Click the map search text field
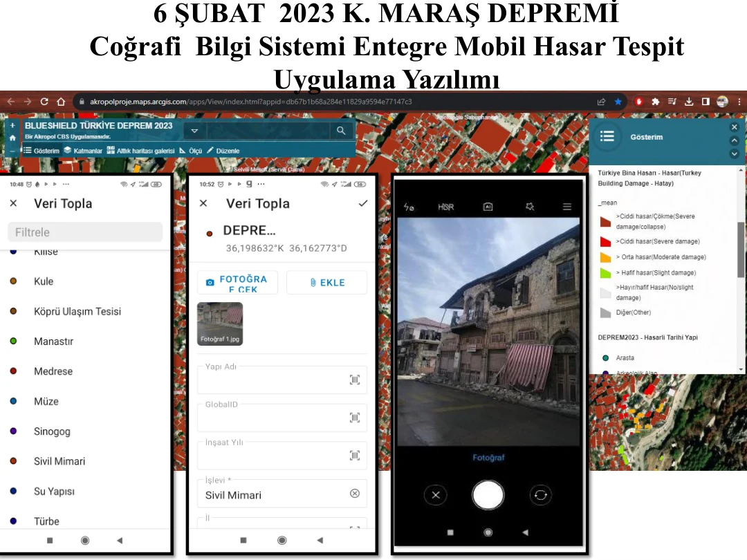The height and width of the screenshot is (560, 747). (268, 131)
